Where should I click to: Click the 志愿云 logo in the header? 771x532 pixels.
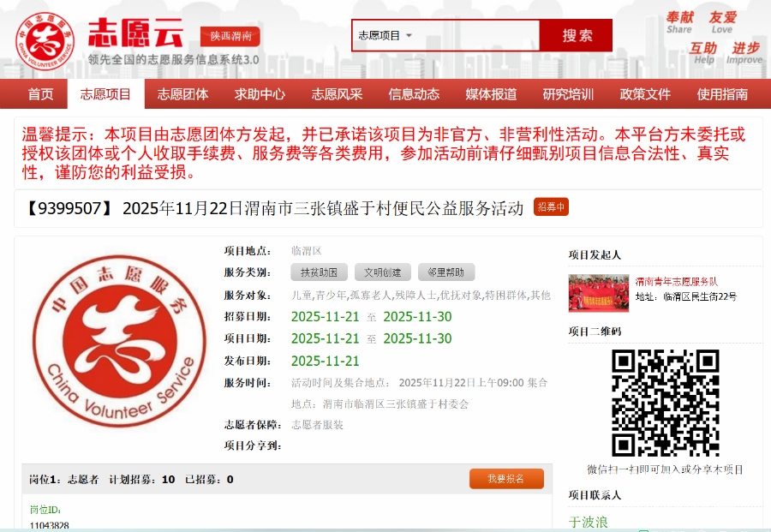pos(103,37)
